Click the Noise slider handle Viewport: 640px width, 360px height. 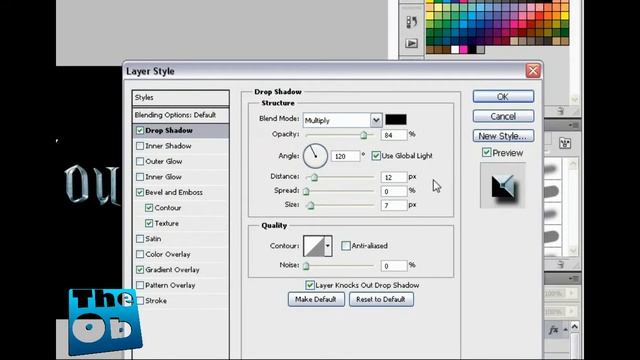306,266
